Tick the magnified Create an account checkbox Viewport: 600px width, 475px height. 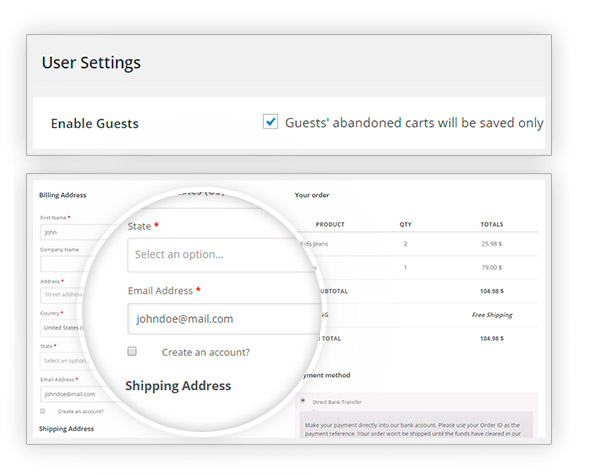pyautogui.click(x=132, y=351)
